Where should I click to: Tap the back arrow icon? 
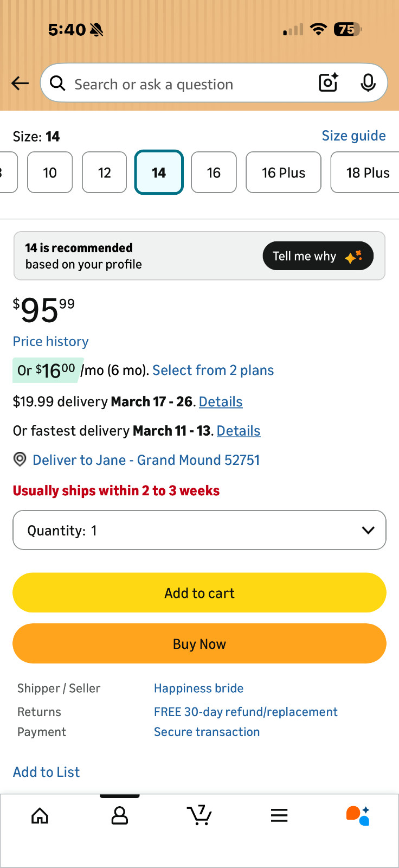[20, 83]
